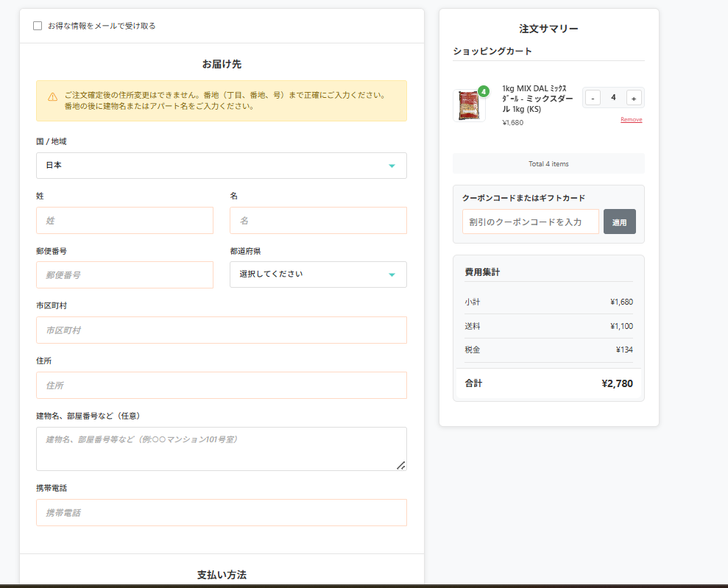Click the country dropdown arrow next to 日本

click(x=392, y=166)
